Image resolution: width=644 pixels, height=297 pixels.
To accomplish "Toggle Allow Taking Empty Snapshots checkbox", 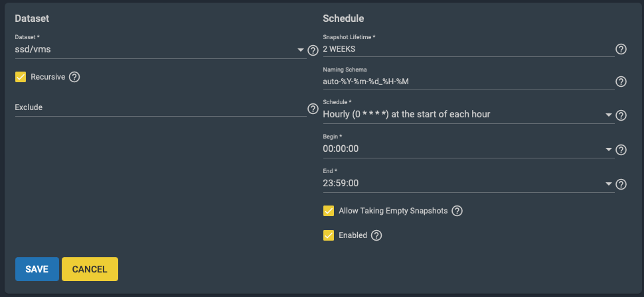I will click(329, 211).
